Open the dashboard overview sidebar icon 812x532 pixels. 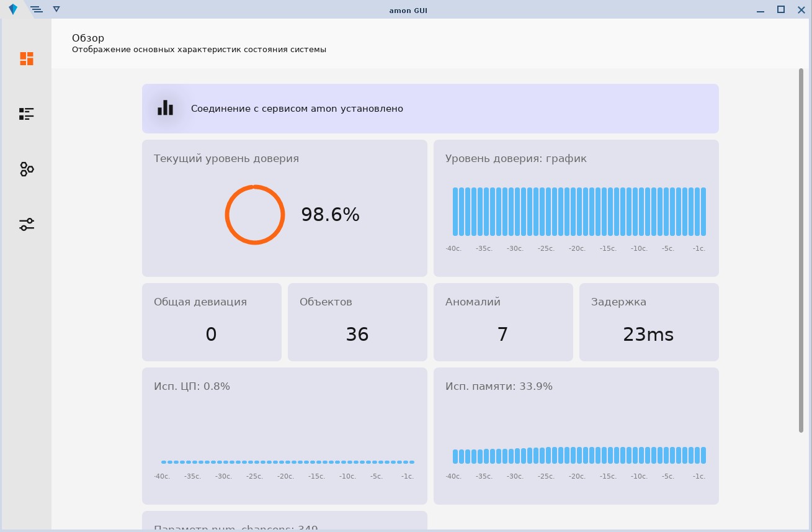coord(26,58)
